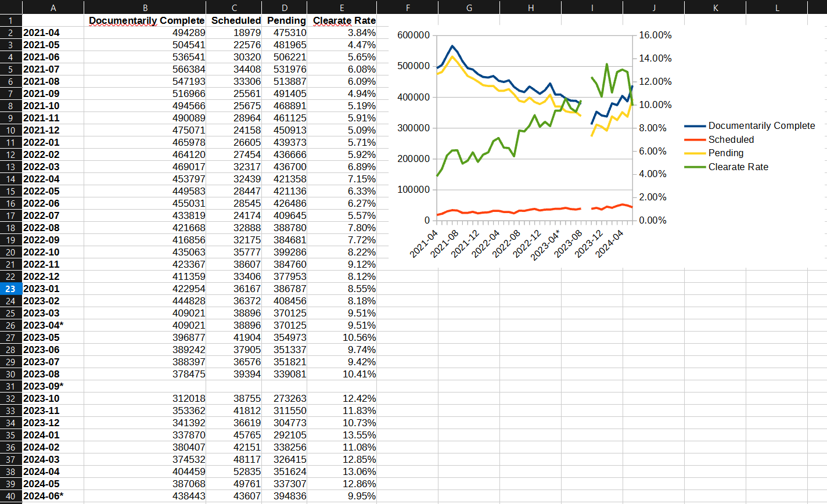Select column A header
The width and height of the screenshot is (827, 504).
[x=53, y=8]
